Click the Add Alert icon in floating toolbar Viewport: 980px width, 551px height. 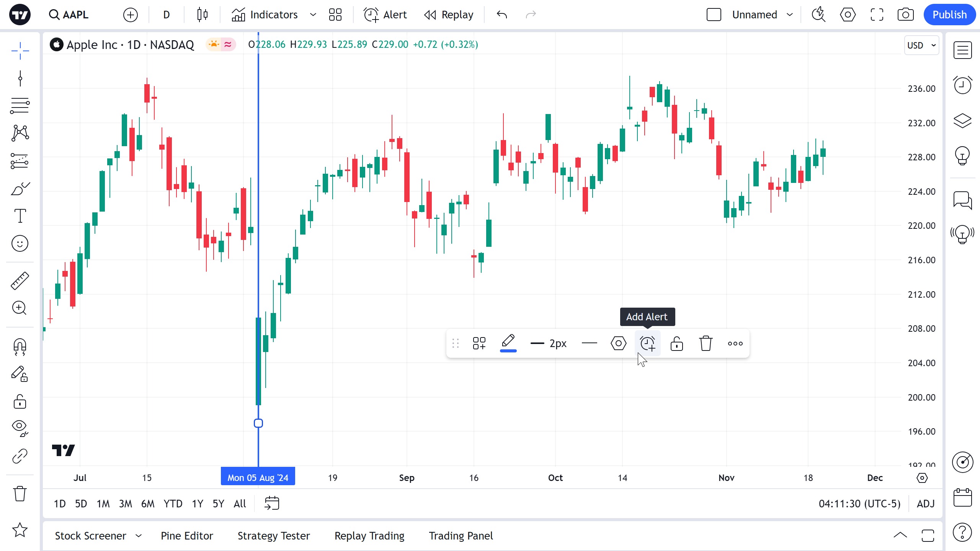coord(647,343)
